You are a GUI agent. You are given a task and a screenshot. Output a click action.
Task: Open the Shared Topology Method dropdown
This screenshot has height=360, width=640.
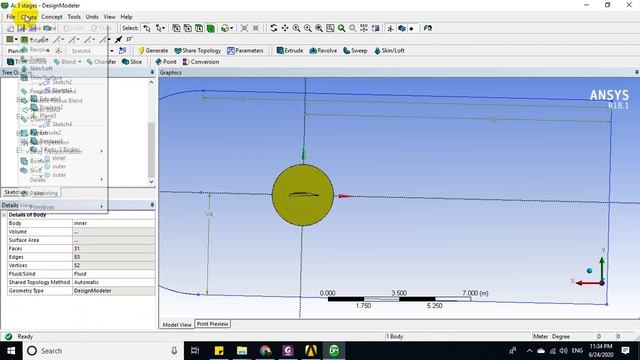point(114,282)
